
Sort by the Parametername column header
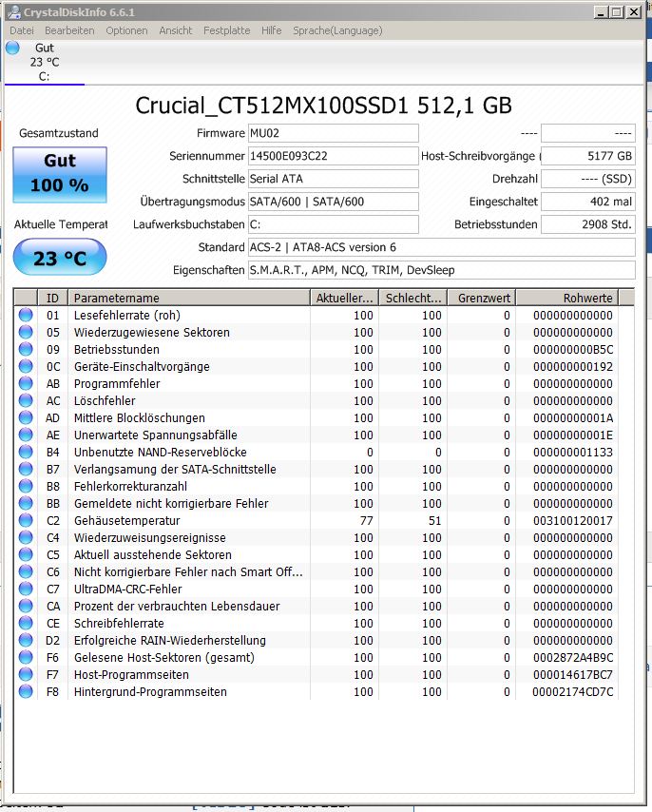point(189,298)
